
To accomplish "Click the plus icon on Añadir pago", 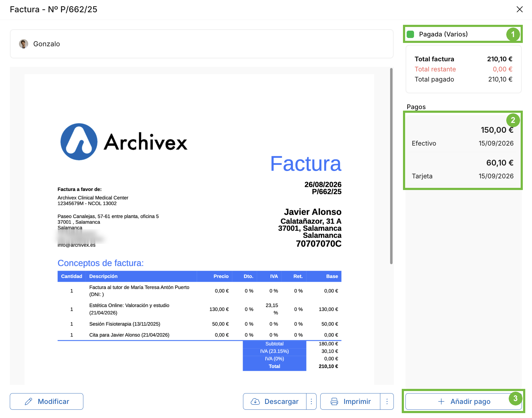I will (441, 401).
